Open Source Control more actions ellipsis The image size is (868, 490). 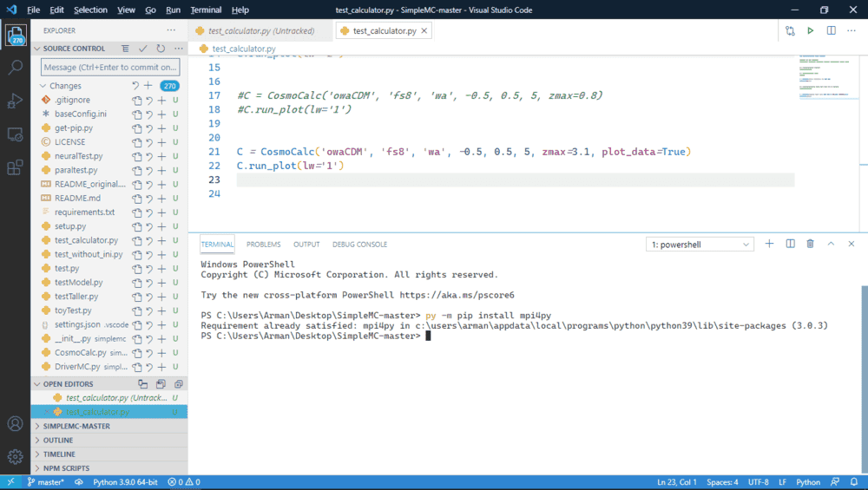(x=178, y=49)
